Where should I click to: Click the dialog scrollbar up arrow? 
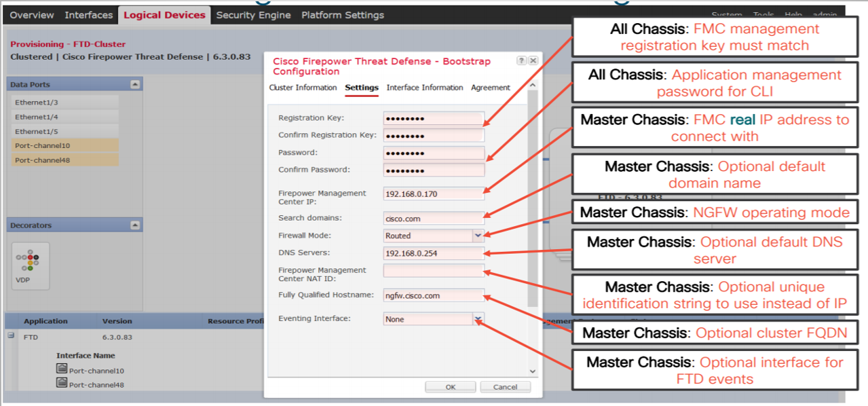tap(532, 86)
